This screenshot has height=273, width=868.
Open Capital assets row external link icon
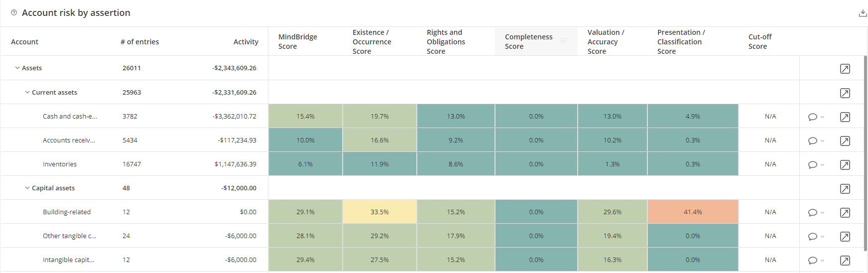pyautogui.click(x=845, y=189)
